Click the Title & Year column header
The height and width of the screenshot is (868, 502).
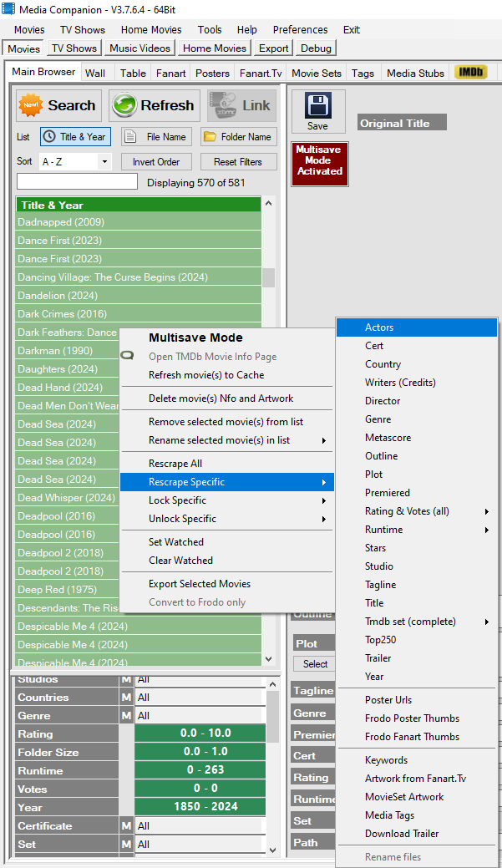(x=139, y=205)
